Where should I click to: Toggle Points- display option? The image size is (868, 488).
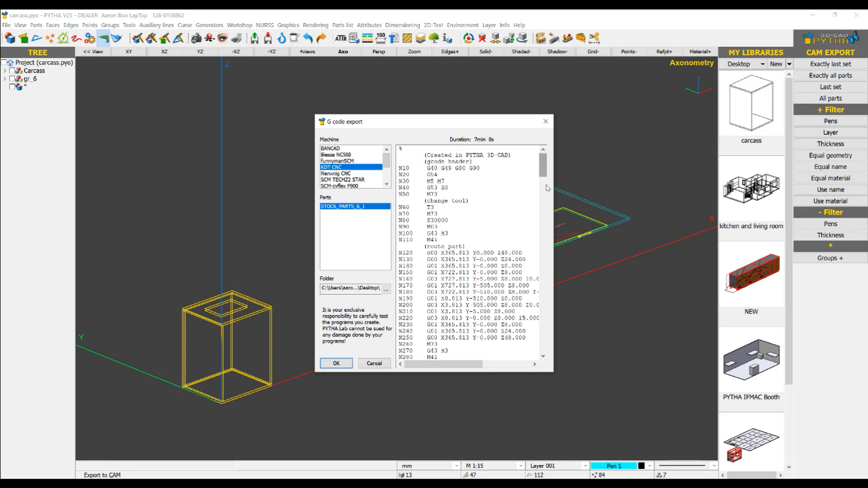tap(628, 51)
